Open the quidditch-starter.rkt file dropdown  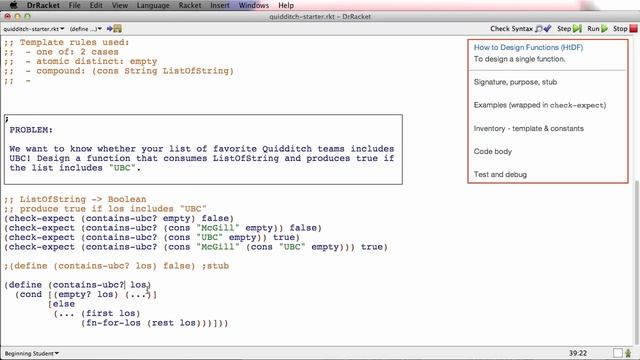tap(34, 29)
